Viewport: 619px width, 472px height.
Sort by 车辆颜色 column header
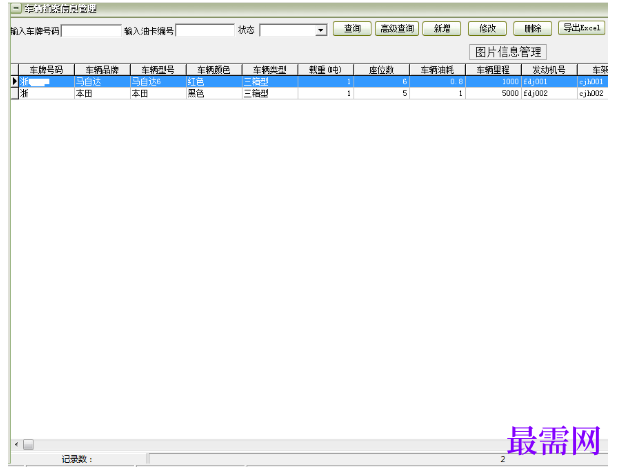214,70
